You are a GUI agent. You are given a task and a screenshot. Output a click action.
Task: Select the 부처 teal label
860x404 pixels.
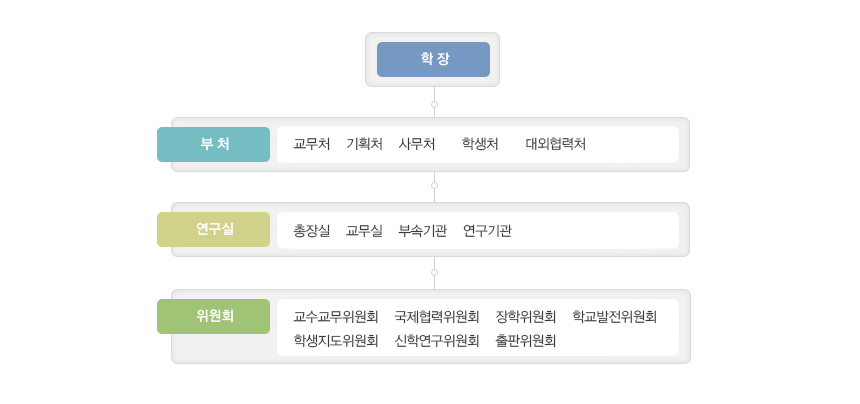[x=213, y=144]
